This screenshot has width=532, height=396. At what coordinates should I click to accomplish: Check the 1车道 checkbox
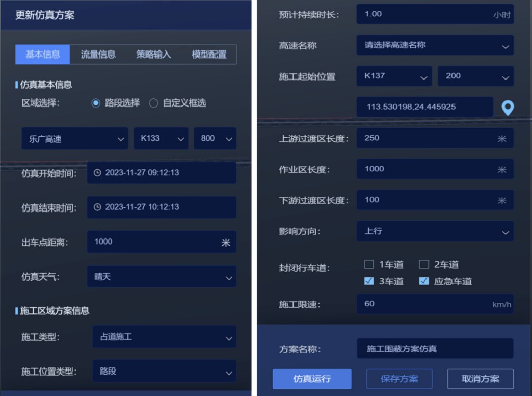(x=369, y=265)
